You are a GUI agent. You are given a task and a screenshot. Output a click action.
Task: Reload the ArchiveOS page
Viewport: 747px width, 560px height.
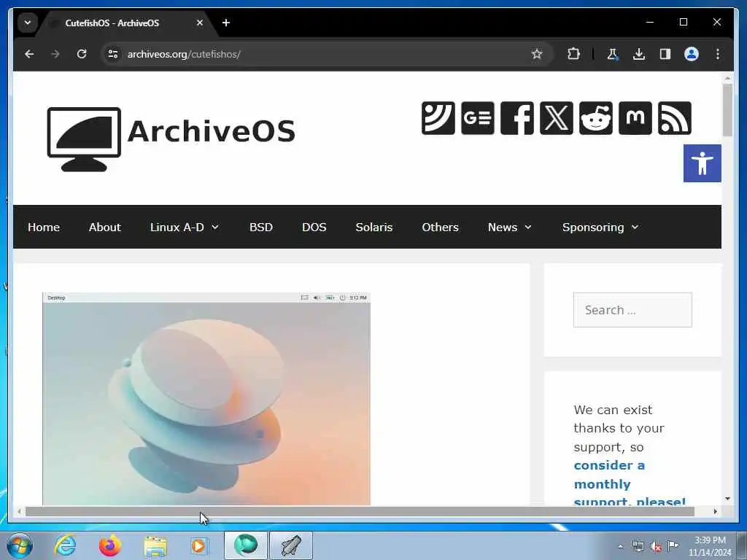[x=82, y=54]
